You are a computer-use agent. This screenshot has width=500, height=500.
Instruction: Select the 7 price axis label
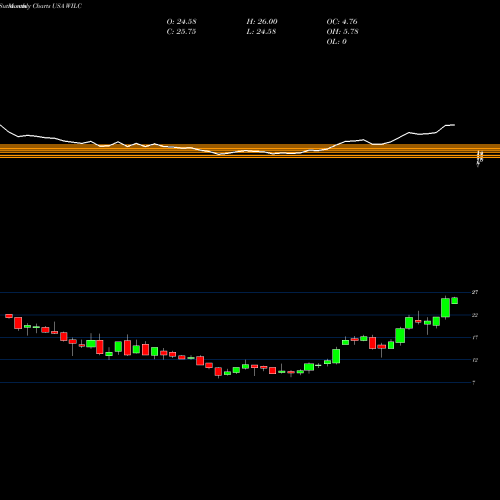(474, 383)
